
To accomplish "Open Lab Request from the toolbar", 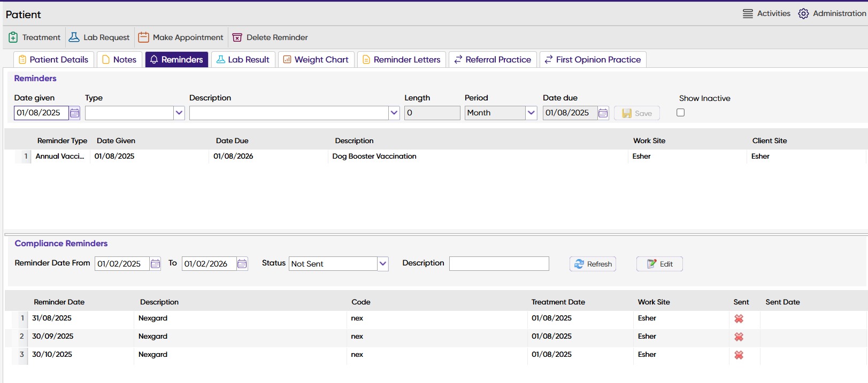I will point(74,37).
